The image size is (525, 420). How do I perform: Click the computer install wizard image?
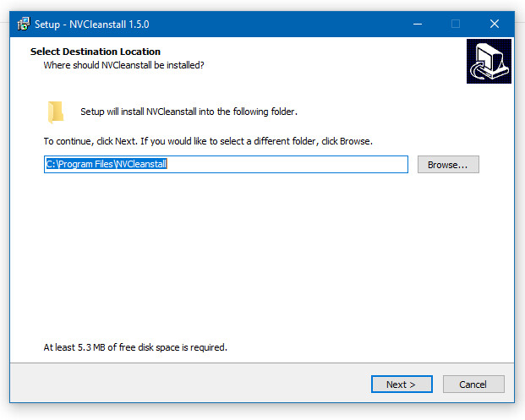pyautogui.click(x=489, y=61)
